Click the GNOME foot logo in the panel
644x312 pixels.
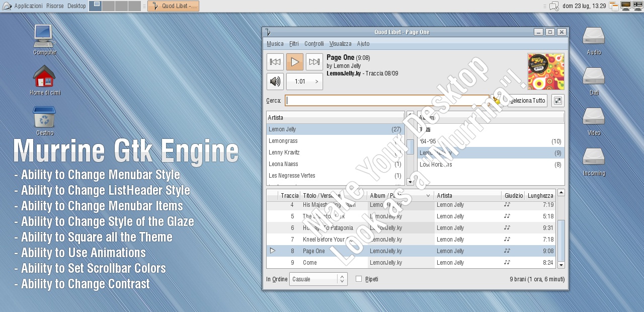[7, 6]
